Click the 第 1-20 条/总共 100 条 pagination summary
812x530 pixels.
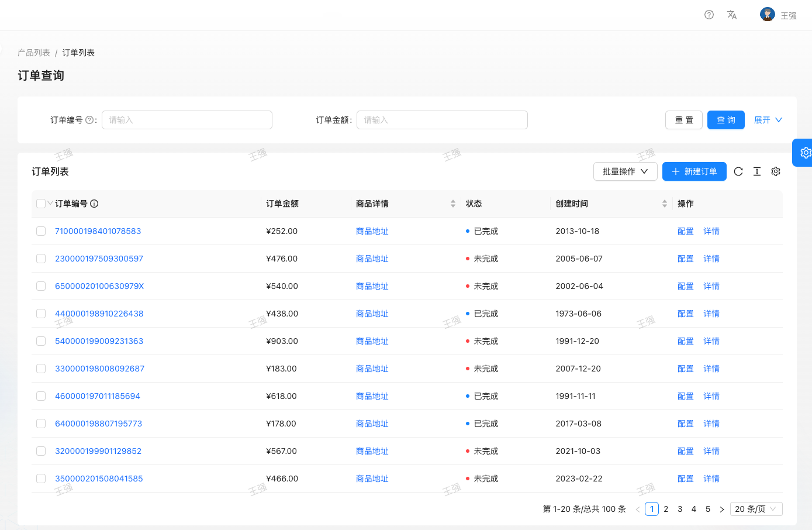[584, 509]
